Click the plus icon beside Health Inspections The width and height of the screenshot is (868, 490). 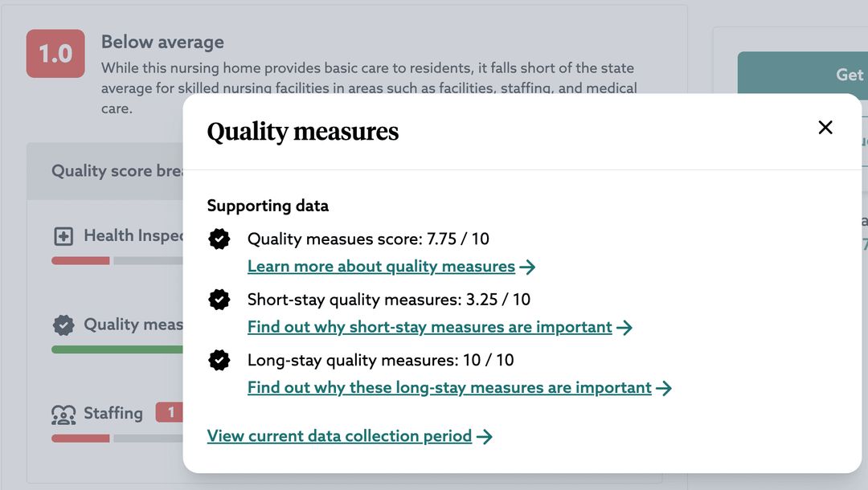click(63, 235)
